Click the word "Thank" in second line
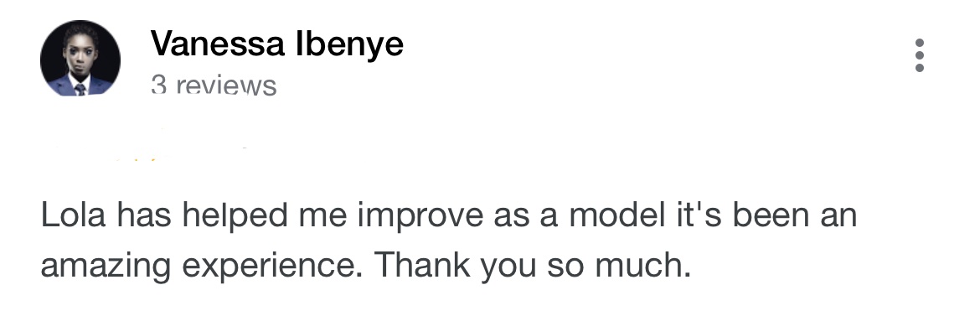 click(422, 265)
